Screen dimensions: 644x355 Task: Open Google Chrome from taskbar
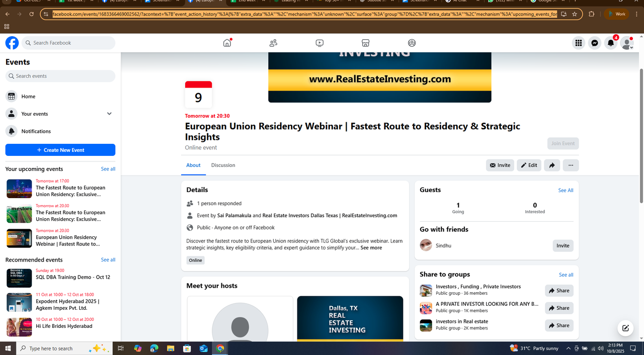pos(220,348)
